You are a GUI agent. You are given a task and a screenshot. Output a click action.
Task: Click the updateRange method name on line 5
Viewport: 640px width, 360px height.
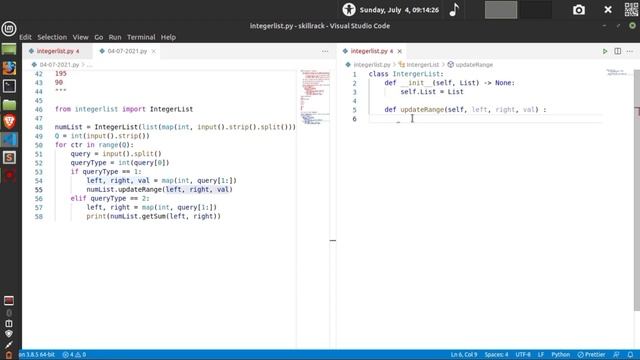point(422,110)
